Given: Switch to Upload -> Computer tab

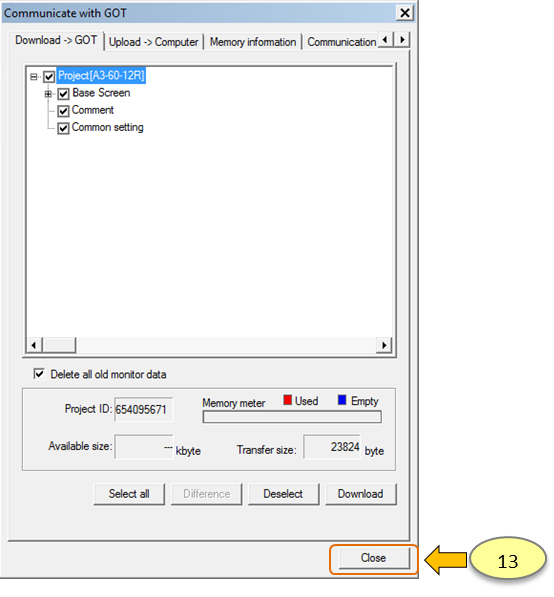Looking at the screenshot, I should click(153, 42).
